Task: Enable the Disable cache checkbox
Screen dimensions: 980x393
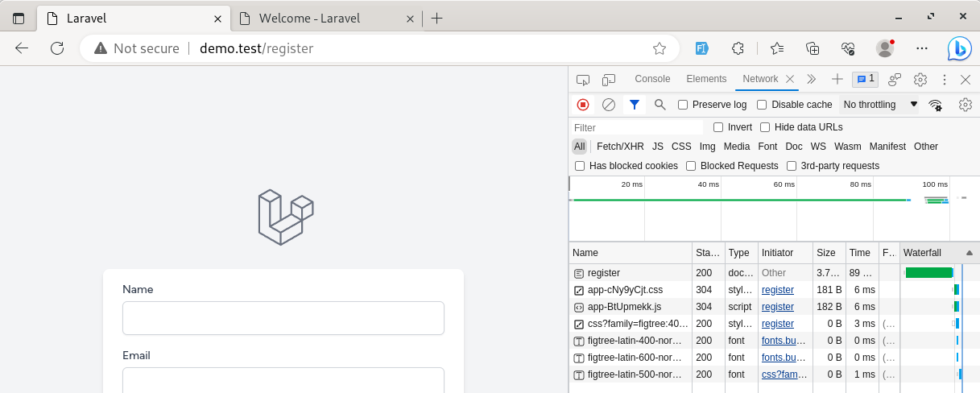Action: [x=762, y=105]
